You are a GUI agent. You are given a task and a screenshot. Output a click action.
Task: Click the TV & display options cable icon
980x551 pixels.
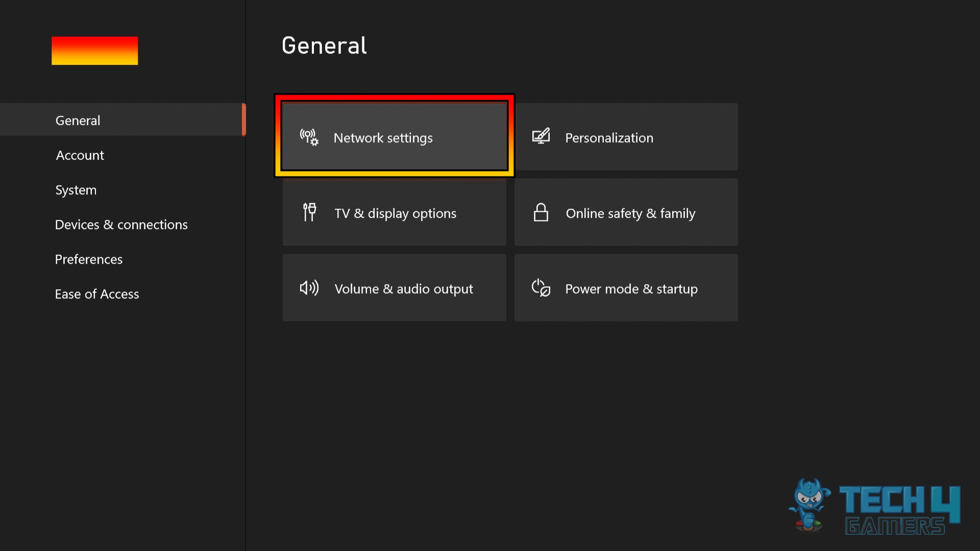coord(309,212)
